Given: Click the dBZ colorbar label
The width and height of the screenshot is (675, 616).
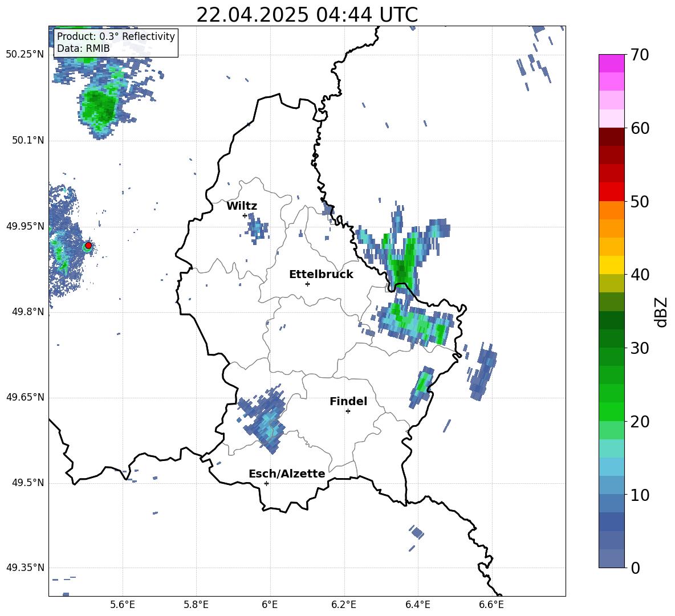Looking at the screenshot, I should click(661, 312).
